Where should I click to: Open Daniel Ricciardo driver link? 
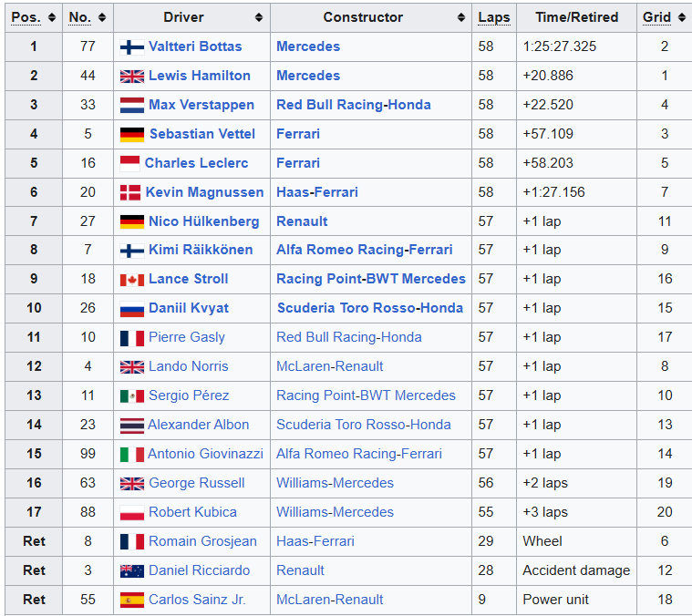[199, 570]
